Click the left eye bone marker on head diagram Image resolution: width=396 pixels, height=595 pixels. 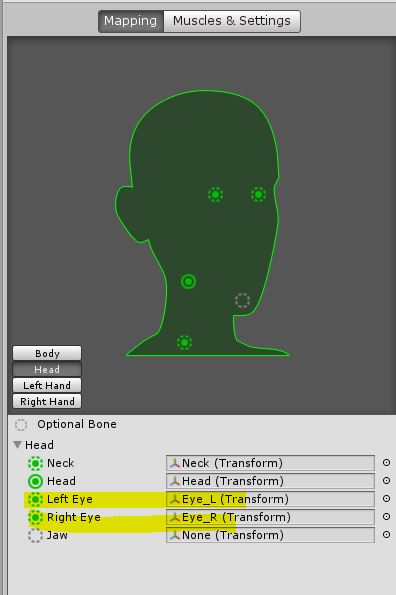215,195
